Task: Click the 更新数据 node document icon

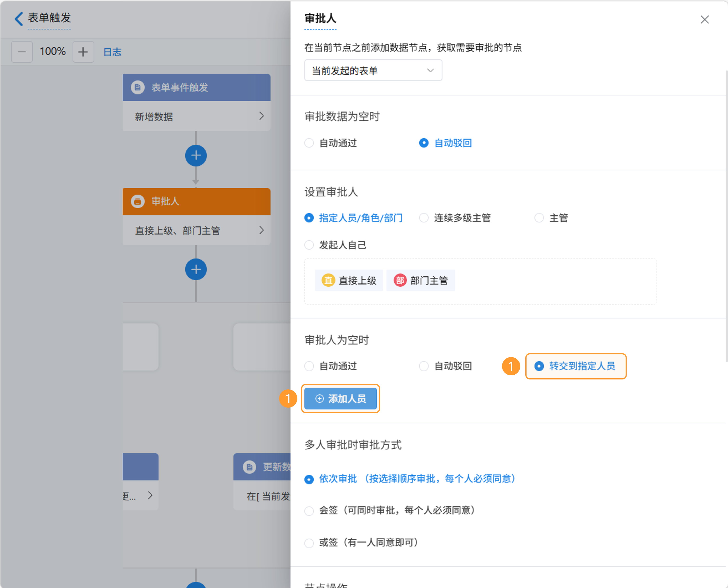Action: tap(250, 467)
